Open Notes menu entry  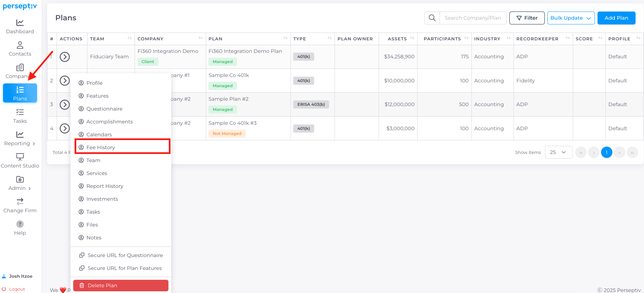pyautogui.click(x=121, y=238)
